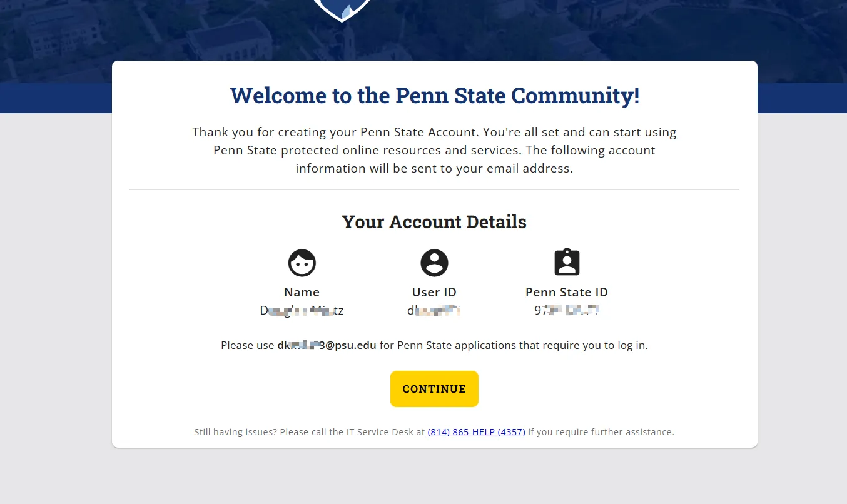This screenshot has width=847, height=504.
Task: Click the face icon above Name
Action: 302,263
